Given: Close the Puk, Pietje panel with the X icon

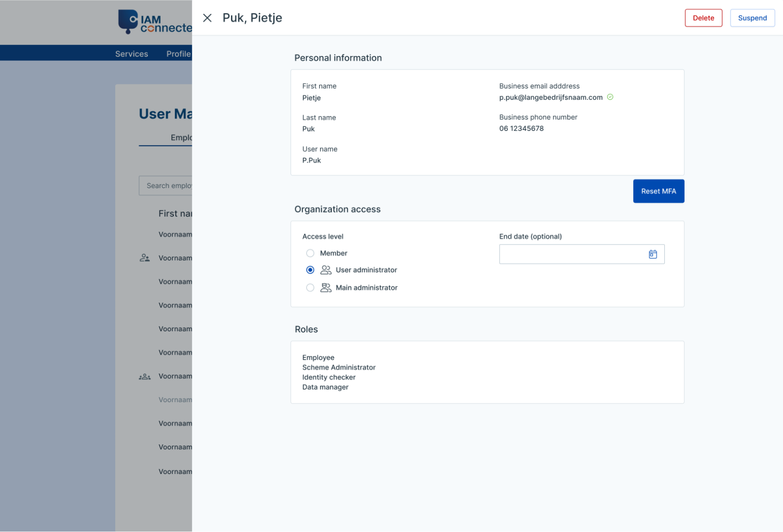Looking at the screenshot, I should 207,18.
